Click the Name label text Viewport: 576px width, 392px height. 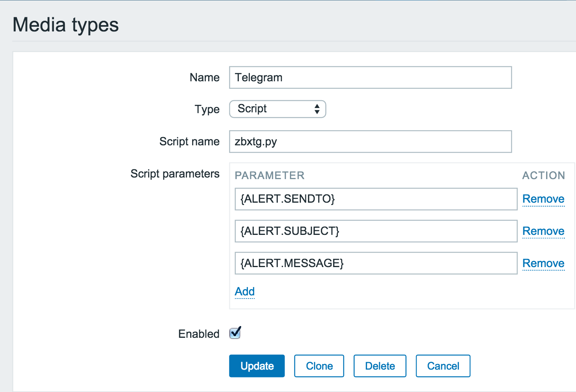pos(204,77)
